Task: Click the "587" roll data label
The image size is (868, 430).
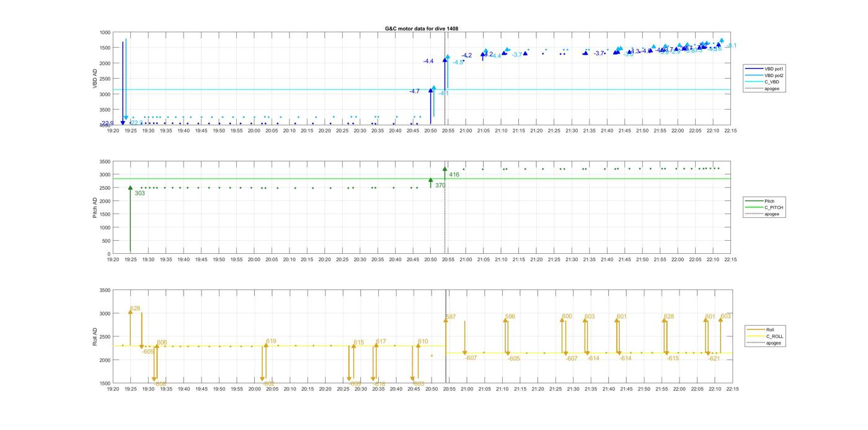Action: [450, 317]
